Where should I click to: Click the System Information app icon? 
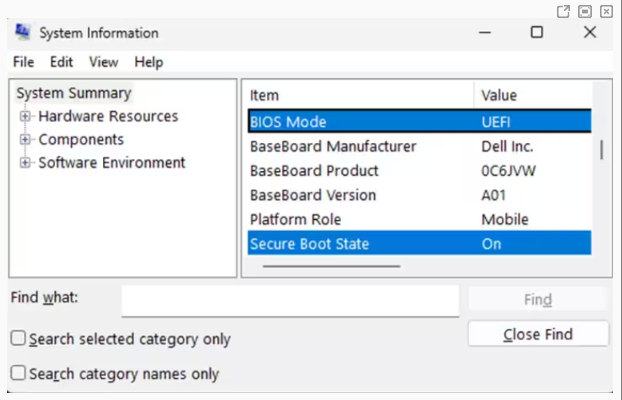click(22, 33)
